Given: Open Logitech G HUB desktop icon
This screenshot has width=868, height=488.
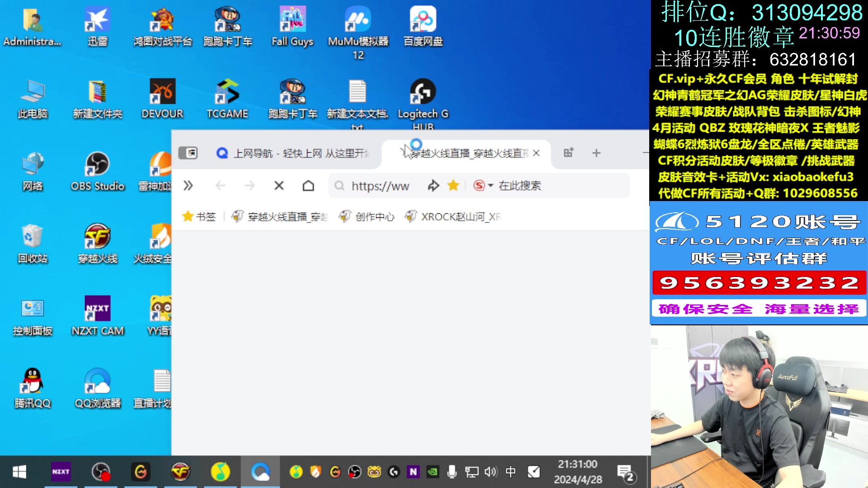Looking at the screenshot, I should 423,104.
